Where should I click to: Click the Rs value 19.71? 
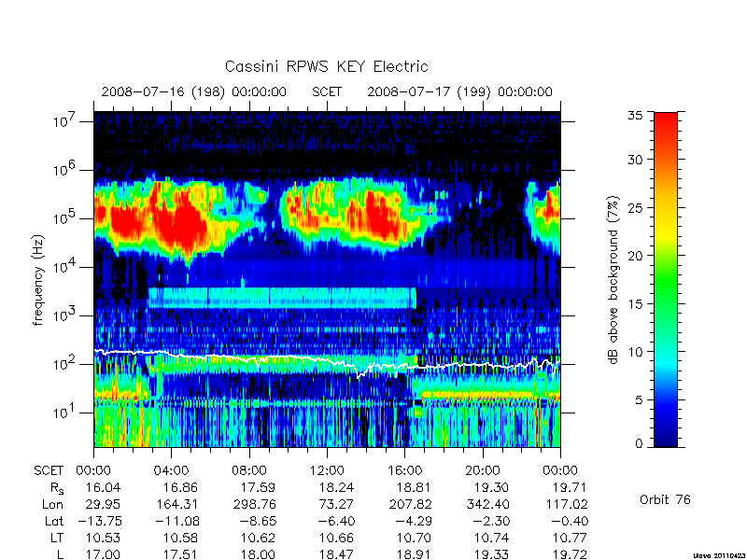point(571,487)
